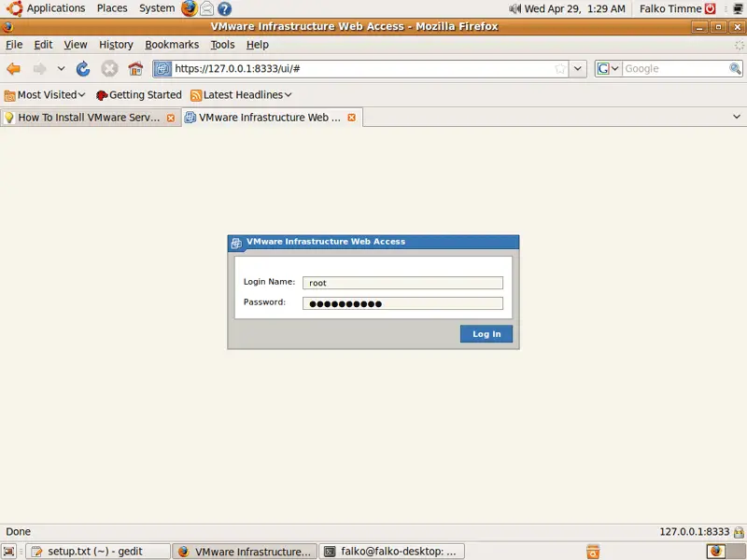Open the list all tabs dropdown

(737, 117)
